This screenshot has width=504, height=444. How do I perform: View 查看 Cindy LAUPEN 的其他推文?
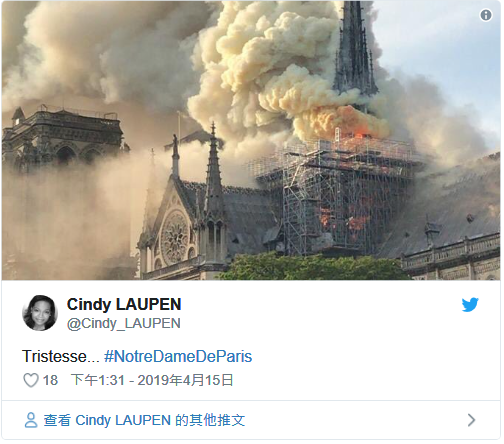[x=145, y=422]
